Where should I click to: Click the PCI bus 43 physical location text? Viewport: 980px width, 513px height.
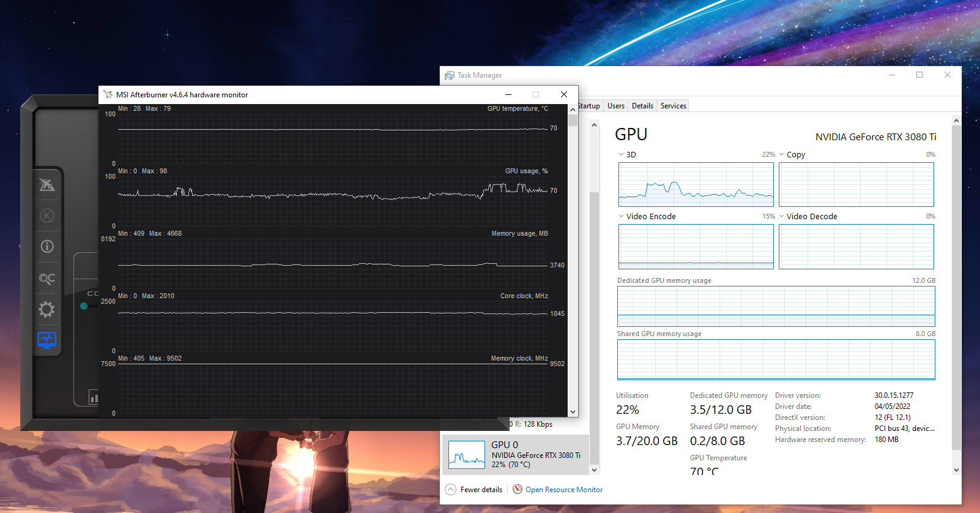point(905,429)
